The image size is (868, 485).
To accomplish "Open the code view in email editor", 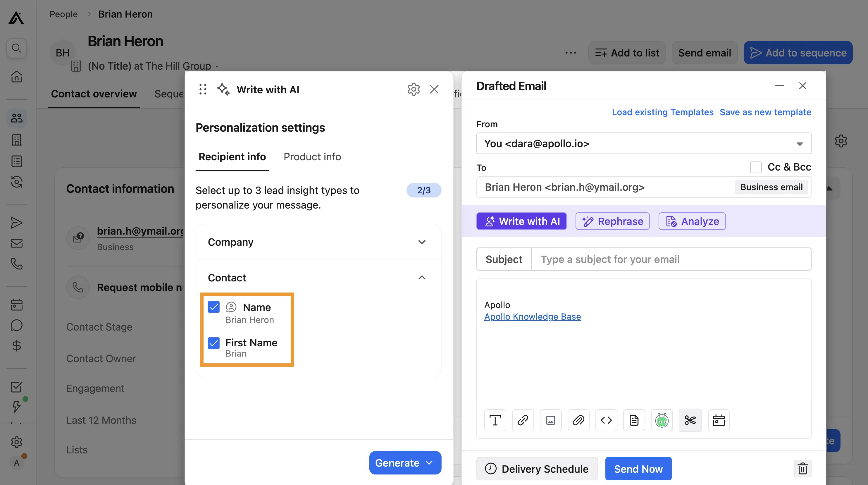I will [606, 420].
